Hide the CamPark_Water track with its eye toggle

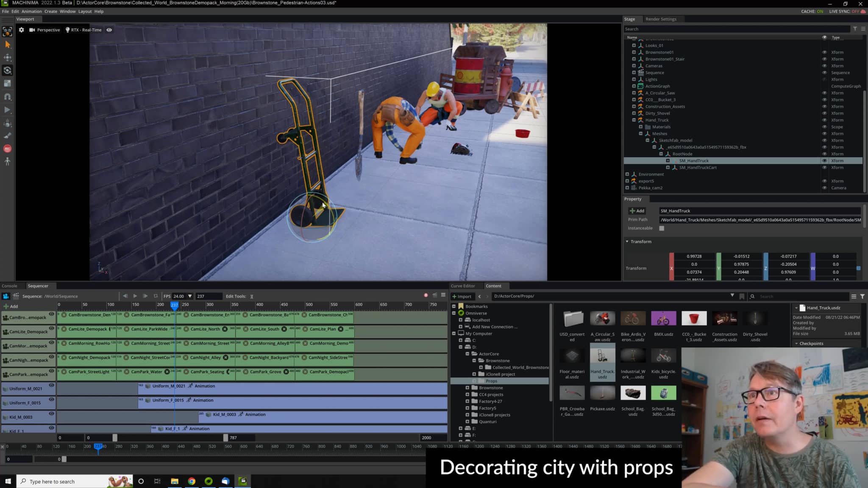tap(51, 372)
